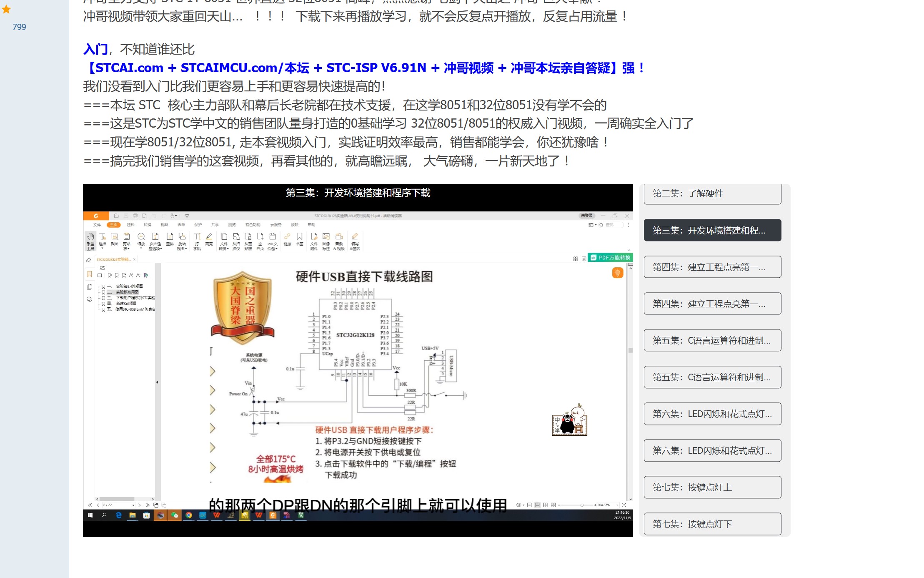This screenshot has width=924, height=578.
Task: Open the 剪贴板 clipboard dropdown
Action: click(127, 241)
